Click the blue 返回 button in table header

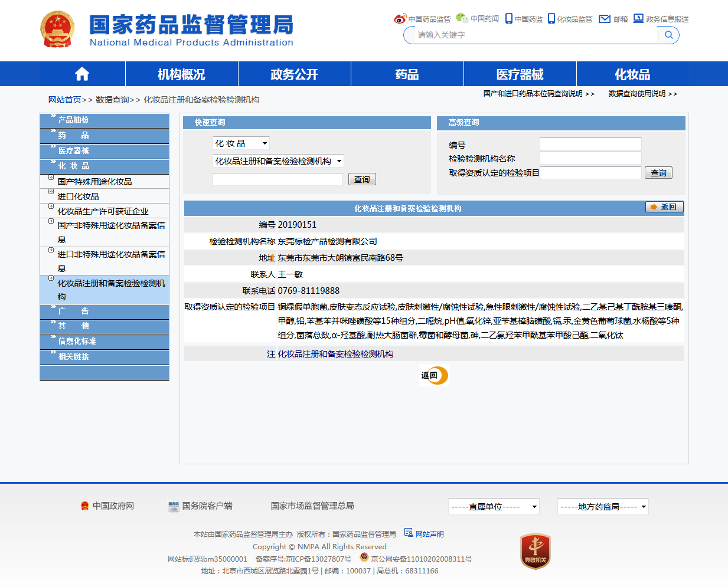665,207
